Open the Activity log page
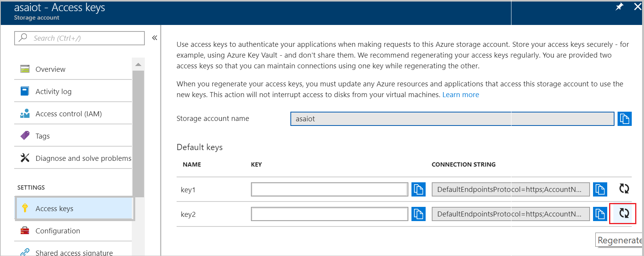644x256 pixels. coord(53,91)
